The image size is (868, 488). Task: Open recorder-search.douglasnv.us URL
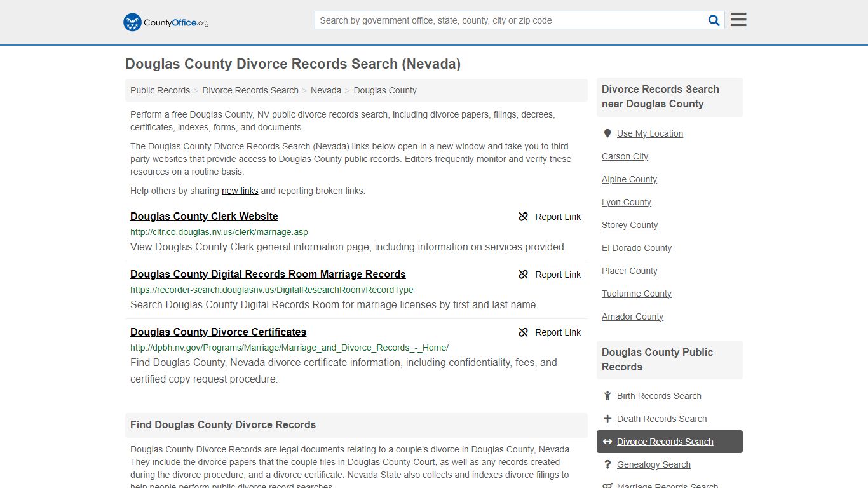pyautogui.click(x=272, y=290)
